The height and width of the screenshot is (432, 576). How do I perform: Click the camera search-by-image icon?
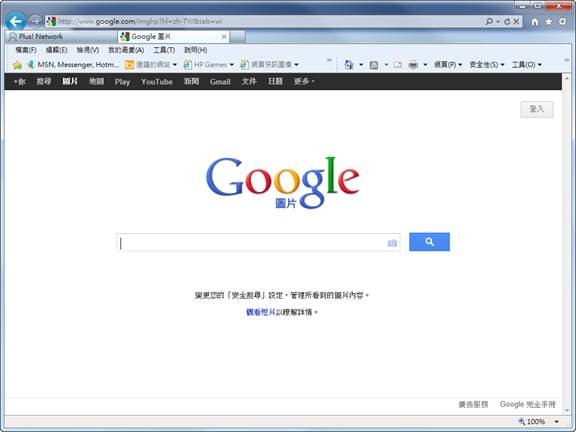coord(392,243)
